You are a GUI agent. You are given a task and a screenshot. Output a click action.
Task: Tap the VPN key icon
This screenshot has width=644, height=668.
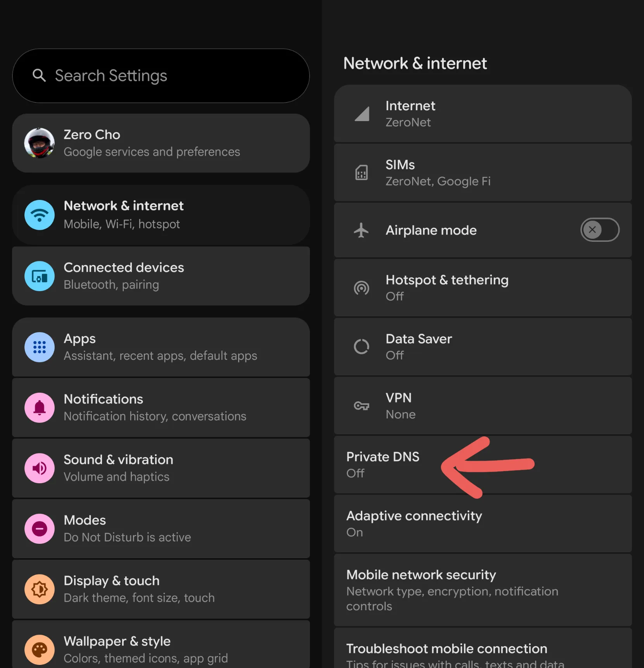[x=362, y=406]
